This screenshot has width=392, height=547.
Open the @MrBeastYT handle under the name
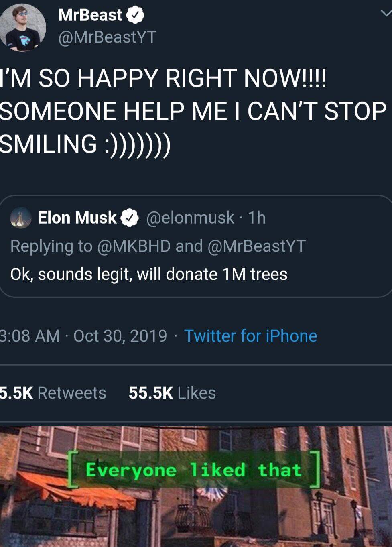pyautogui.click(x=107, y=37)
